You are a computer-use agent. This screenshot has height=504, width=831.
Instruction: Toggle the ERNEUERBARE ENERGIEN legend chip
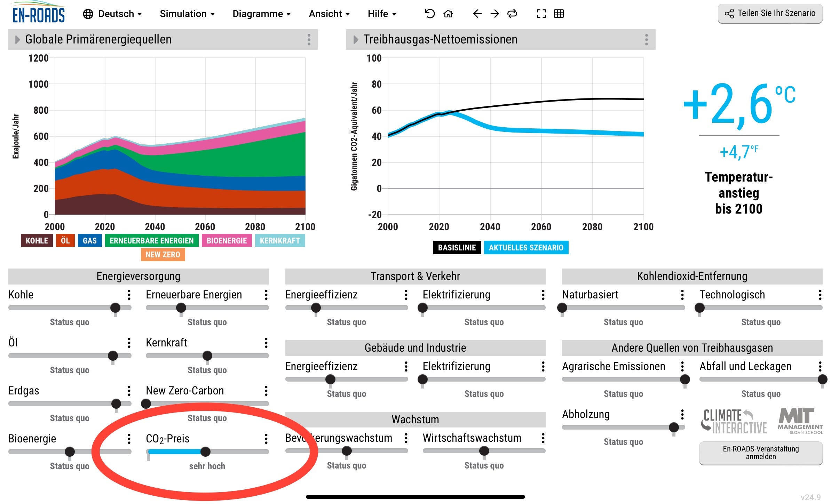pyautogui.click(x=151, y=241)
